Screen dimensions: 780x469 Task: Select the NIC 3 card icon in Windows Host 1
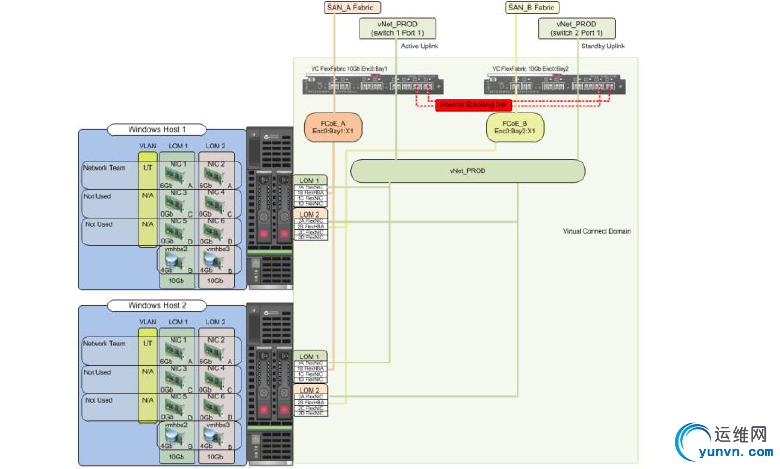tap(176, 204)
